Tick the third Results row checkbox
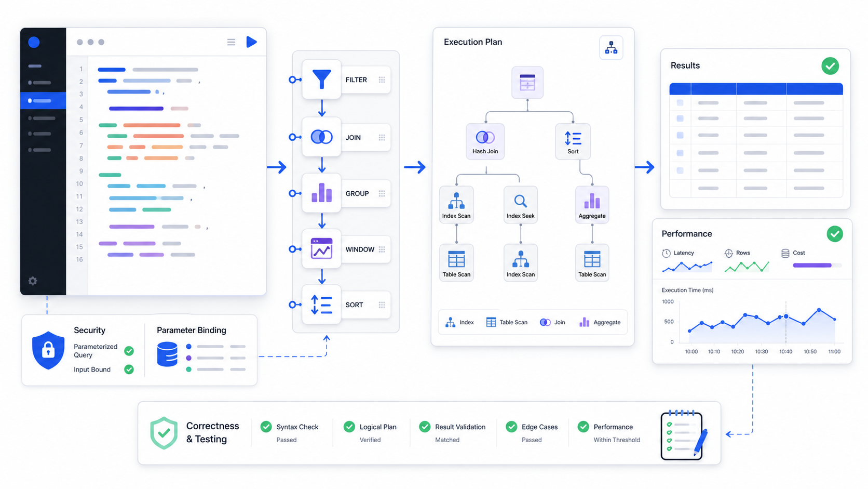868x489 pixels. (680, 135)
